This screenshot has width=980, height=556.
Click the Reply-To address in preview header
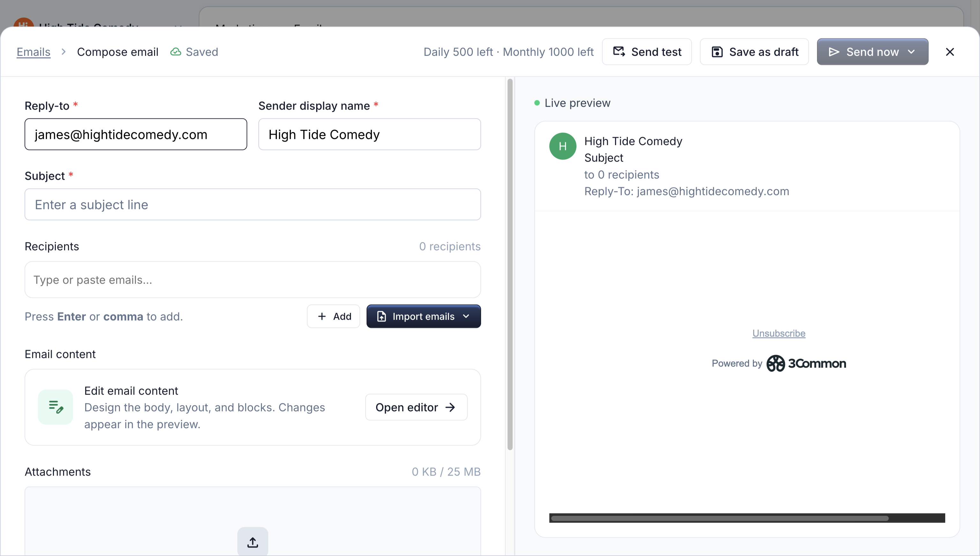687,191
